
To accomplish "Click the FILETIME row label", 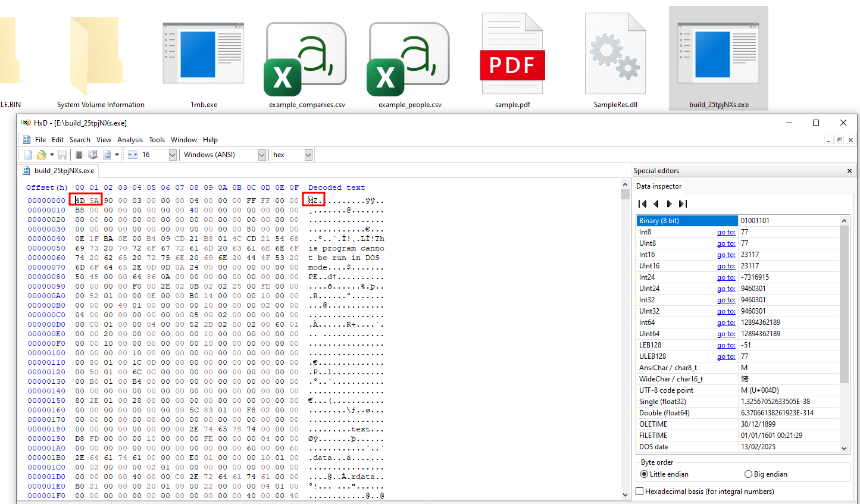I will (653, 436).
